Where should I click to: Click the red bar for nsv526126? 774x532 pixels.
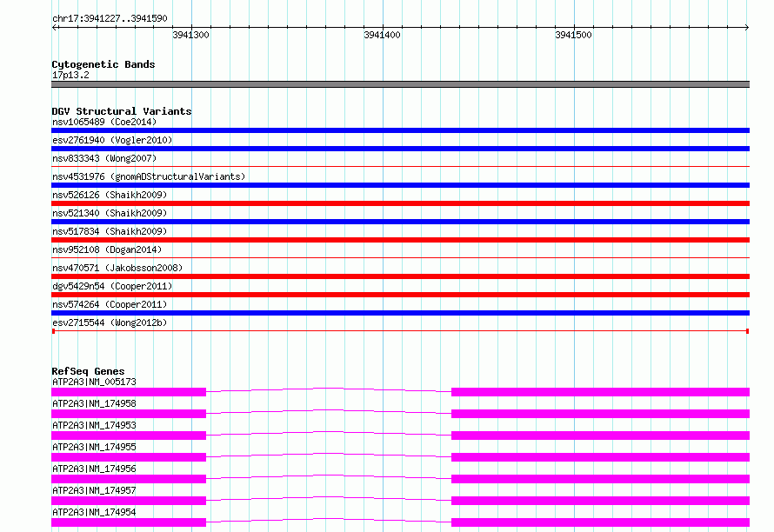coord(400,203)
